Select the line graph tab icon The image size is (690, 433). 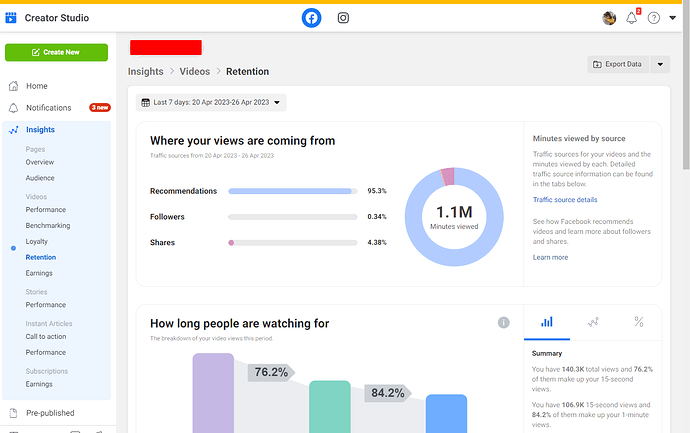coord(593,322)
